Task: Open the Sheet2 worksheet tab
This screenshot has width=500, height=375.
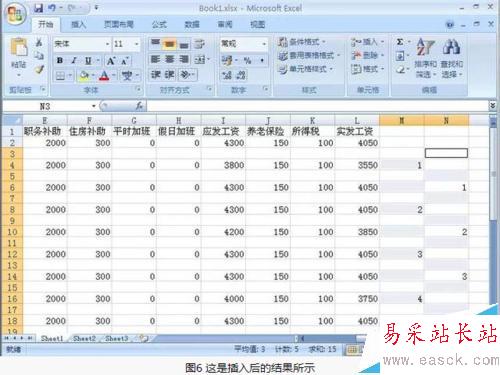Action: (84, 338)
